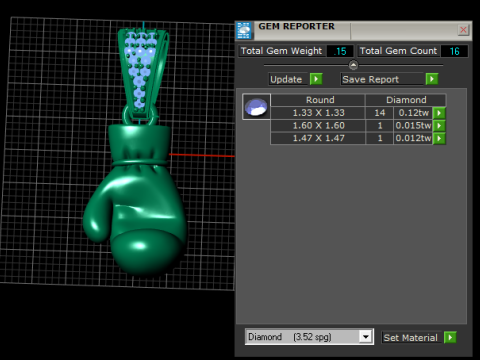Select the 1.33 X 1.33 size cell

tap(318, 113)
